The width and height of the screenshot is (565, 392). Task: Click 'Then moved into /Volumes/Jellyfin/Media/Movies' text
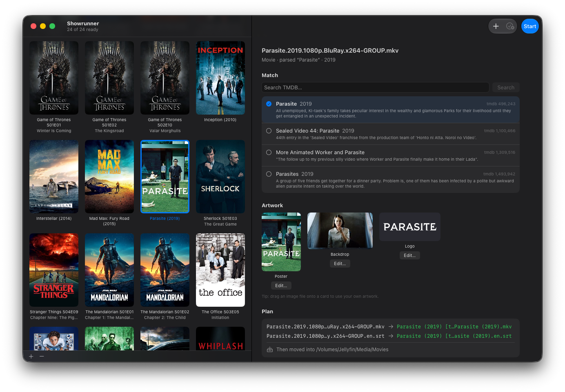332,350
